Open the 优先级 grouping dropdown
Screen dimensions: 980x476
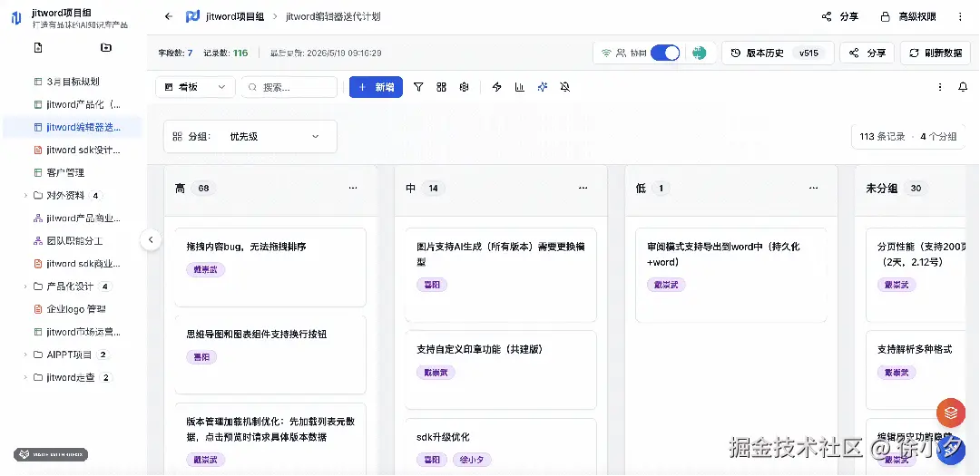pyautogui.click(x=274, y=136)
